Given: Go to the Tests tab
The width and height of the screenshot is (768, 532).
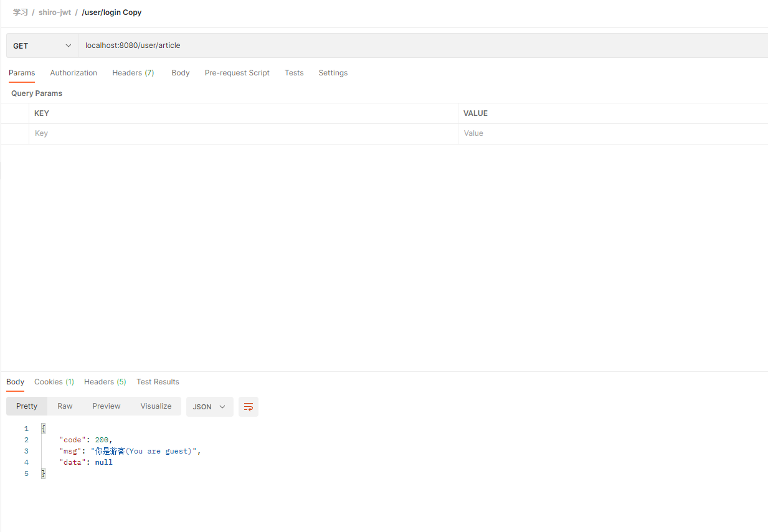Looking at the screenshot, I should pos(294,73).
